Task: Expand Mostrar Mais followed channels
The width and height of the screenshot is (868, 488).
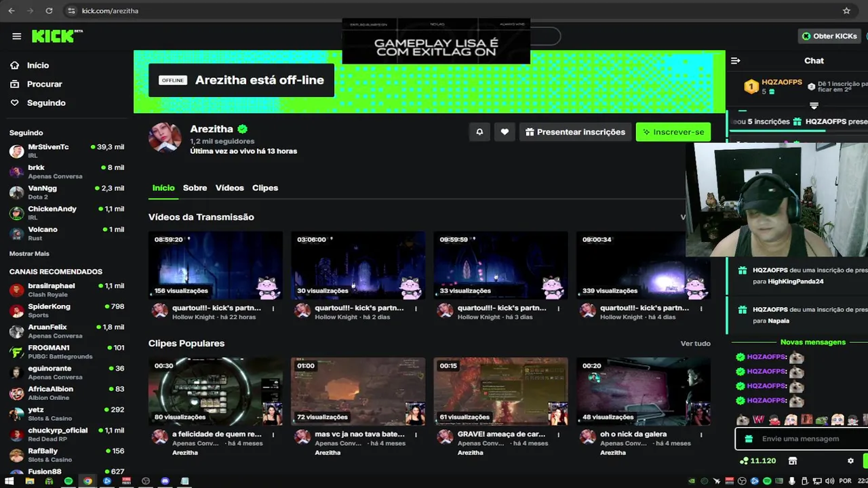Action: (x=29, y=253)
